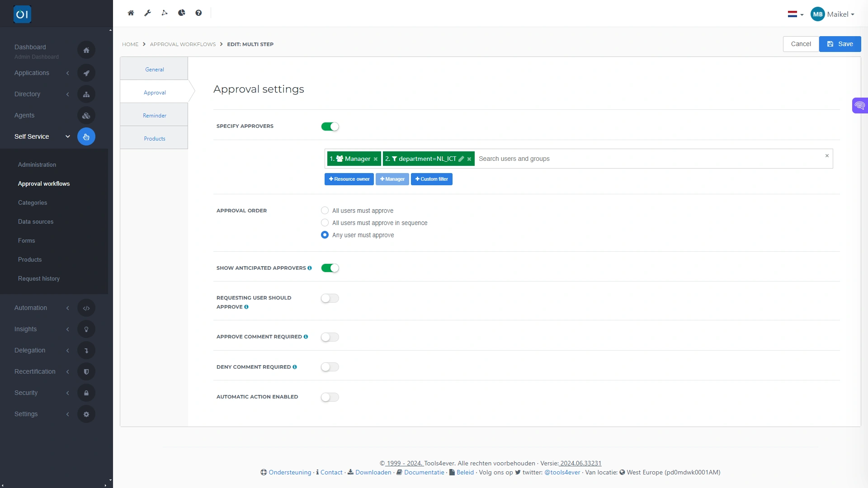
Task: Click the help question mark icon
Action: coord(198,13)
